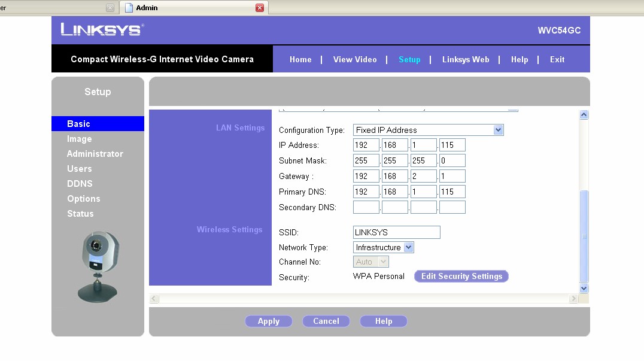Open the Users settings page

tap(79, 169)
